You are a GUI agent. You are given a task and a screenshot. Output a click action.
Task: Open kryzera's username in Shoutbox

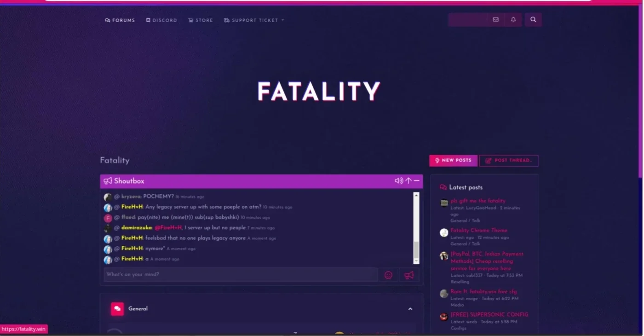pos(131,197)
